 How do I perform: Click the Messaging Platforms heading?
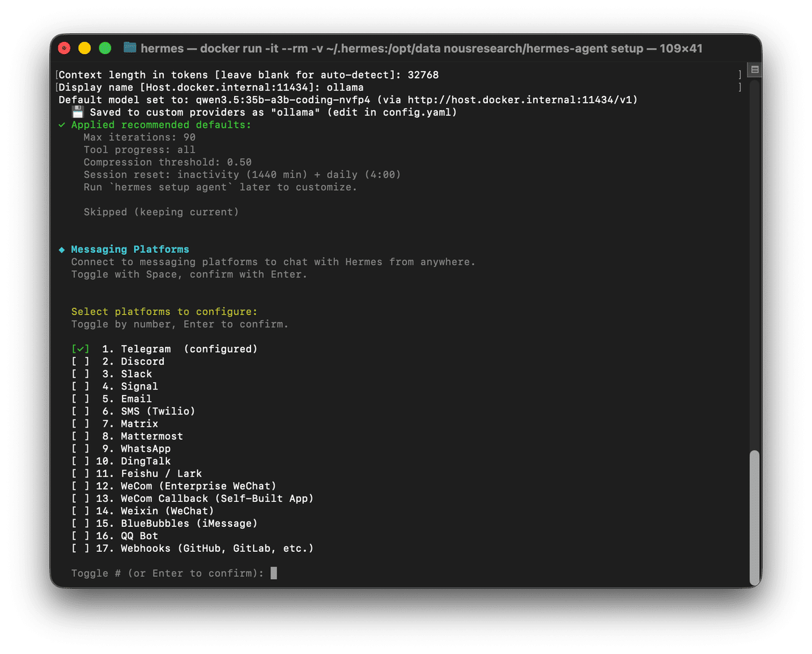[130, 250]
